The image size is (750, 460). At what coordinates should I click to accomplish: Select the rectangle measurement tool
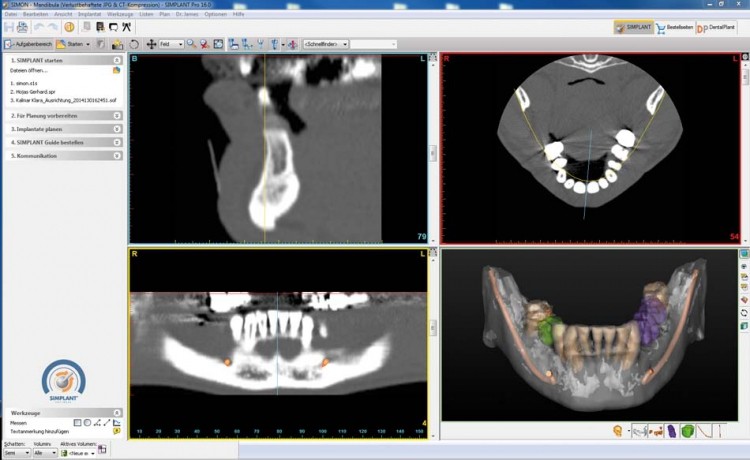[x=77, y=423]
